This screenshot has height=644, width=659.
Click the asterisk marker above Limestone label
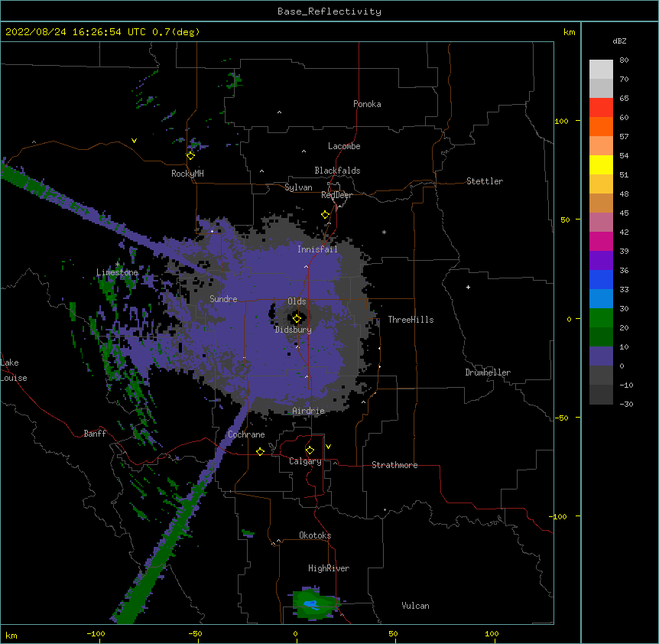[x=117, y=264]
